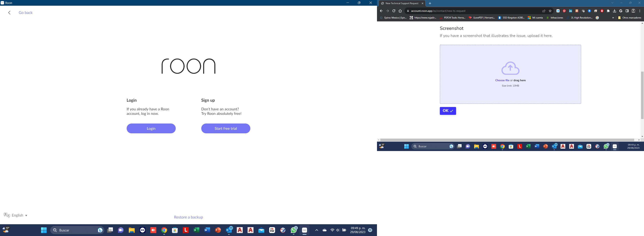Open the Infracciones bookmark

[x=554, y=18]
